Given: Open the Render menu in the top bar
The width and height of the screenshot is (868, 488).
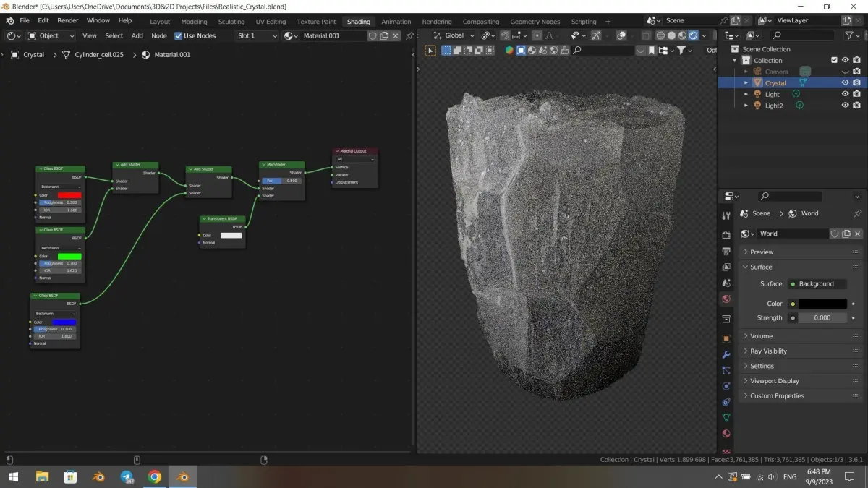Looking at the screenshot, I should (68, 20).
